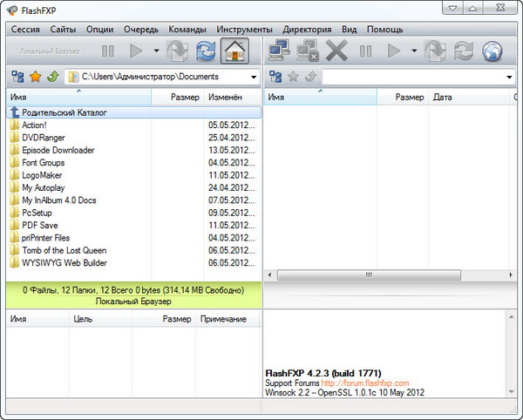Image resolution: width=523 pixels, height=420 pixels.
Task: Click the Home button in the local toolbar
Action: click(x=234, y=51)
